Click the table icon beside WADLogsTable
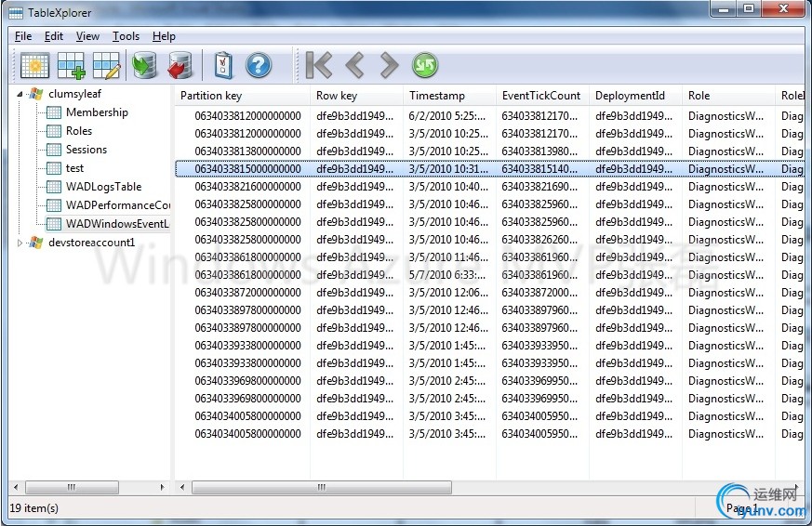This screenshot has height=526, width=812. pyautogui.click(x=54, y=187)
